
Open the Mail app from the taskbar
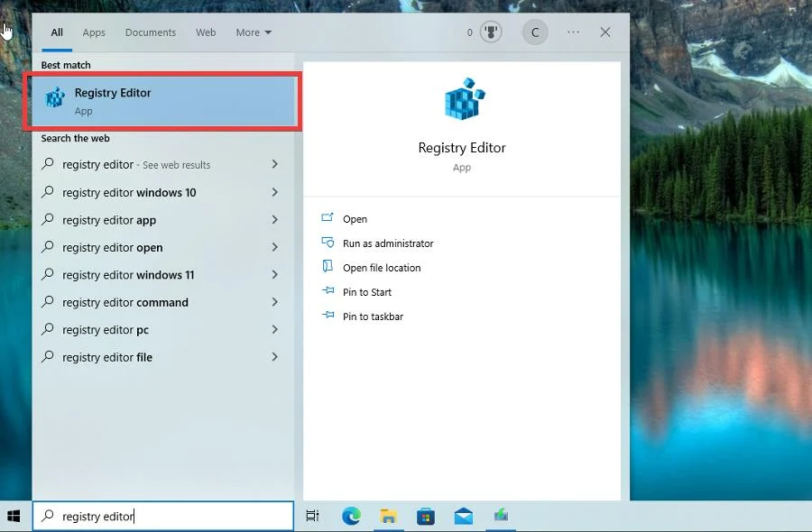pos(464,516)
